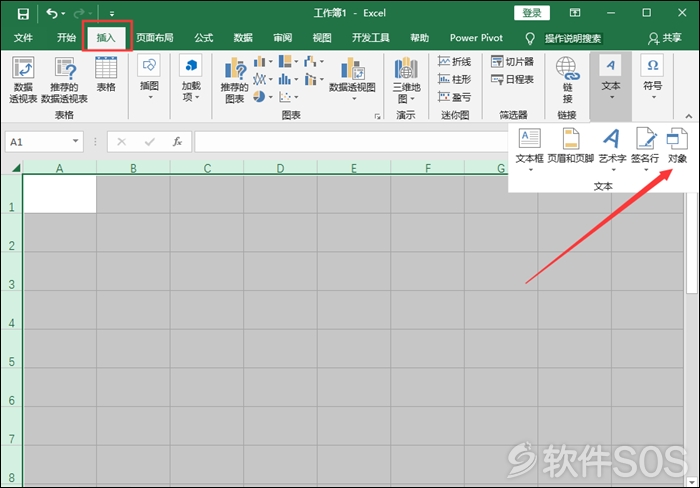
Task: Insert a 数据透视表 PivotTable
Action: pos(23,80)
